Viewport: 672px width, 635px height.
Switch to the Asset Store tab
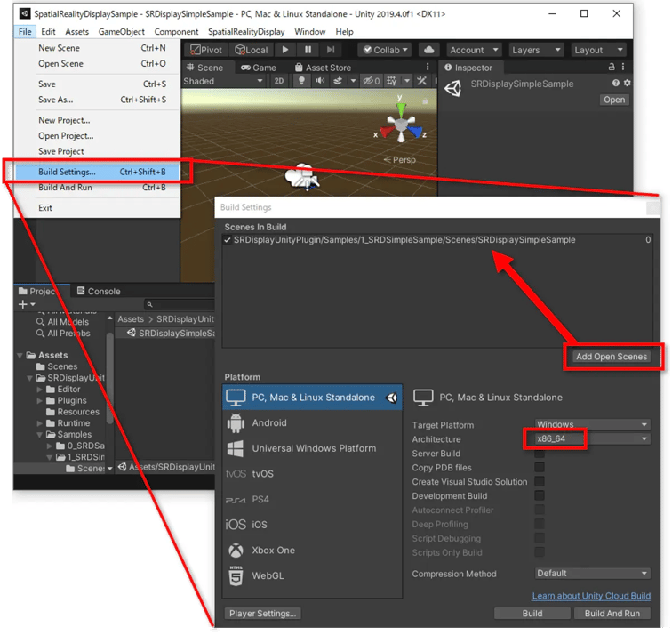coord(324,68)
